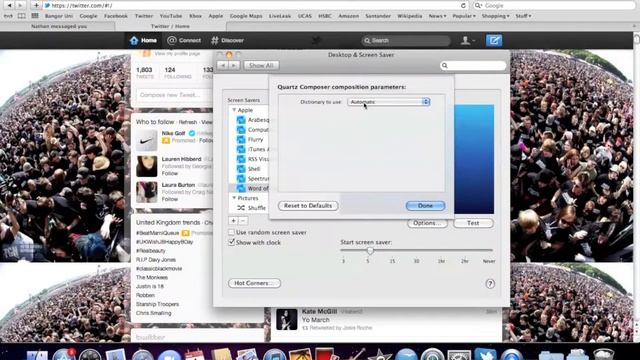Open Kate McGill's avatar
This screenshot has width=640, height=360.
tap(287, 319)
